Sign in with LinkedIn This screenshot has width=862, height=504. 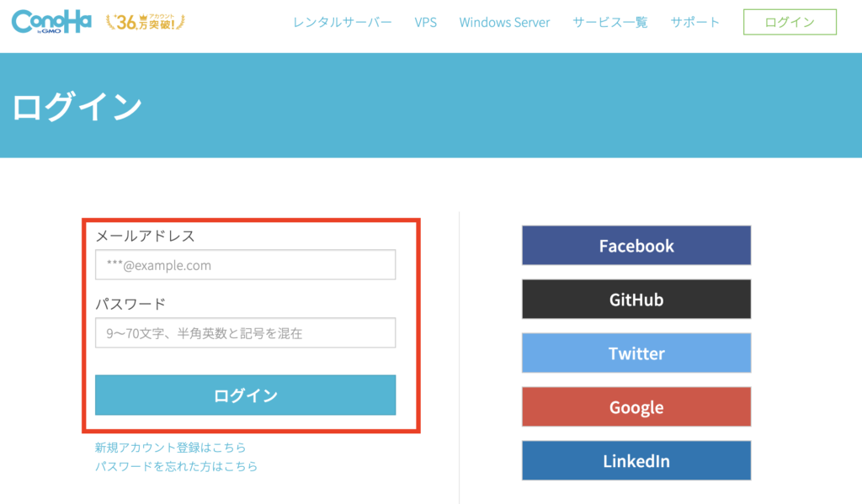[x=636, y=461]
